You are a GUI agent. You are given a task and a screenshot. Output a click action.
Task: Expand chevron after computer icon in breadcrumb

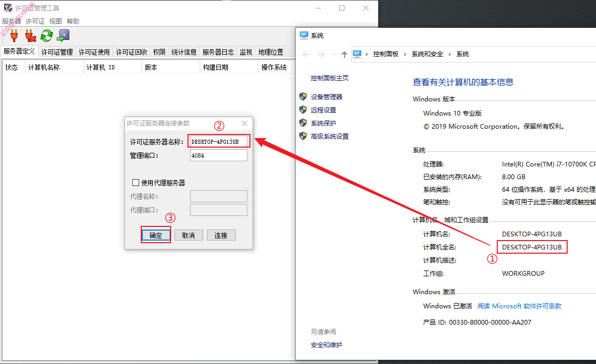367,55
